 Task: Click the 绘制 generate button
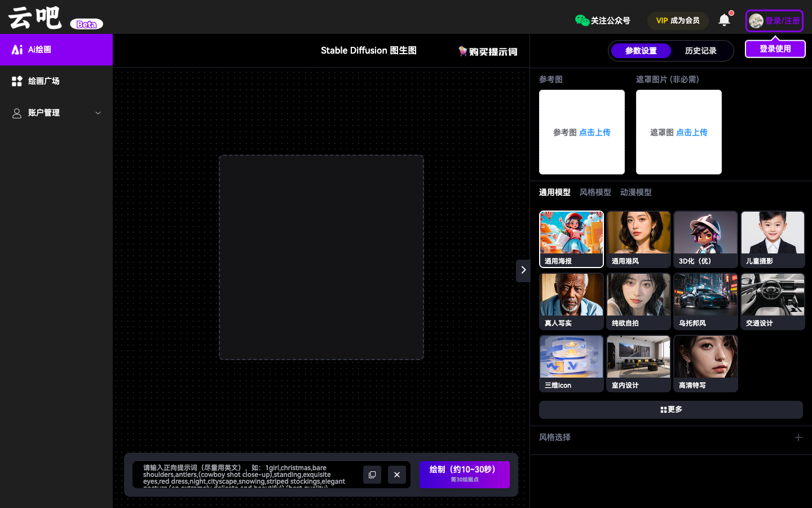point(464,474)
